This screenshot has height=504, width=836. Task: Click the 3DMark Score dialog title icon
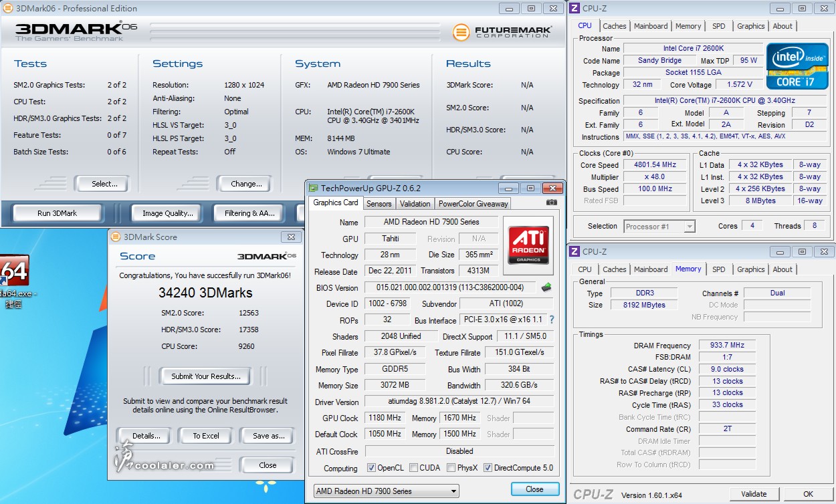[116, 237]
